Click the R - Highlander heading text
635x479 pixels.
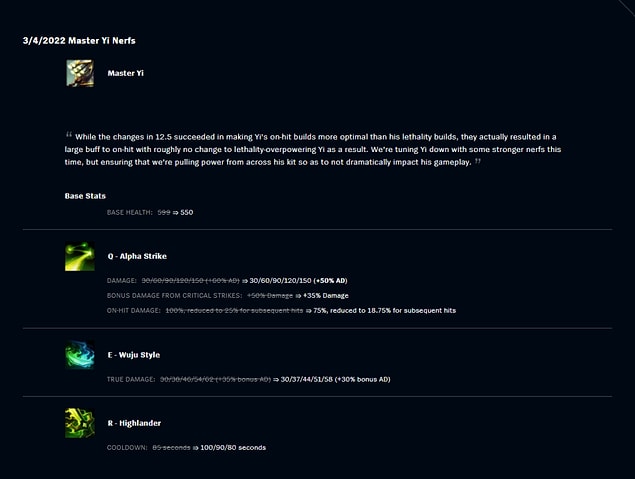[134, 423]
